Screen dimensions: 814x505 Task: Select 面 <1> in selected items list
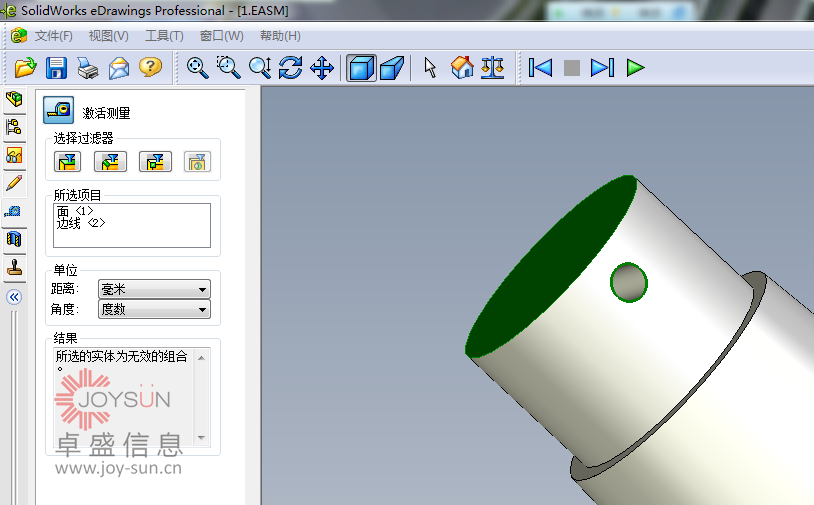pos(75,211)
